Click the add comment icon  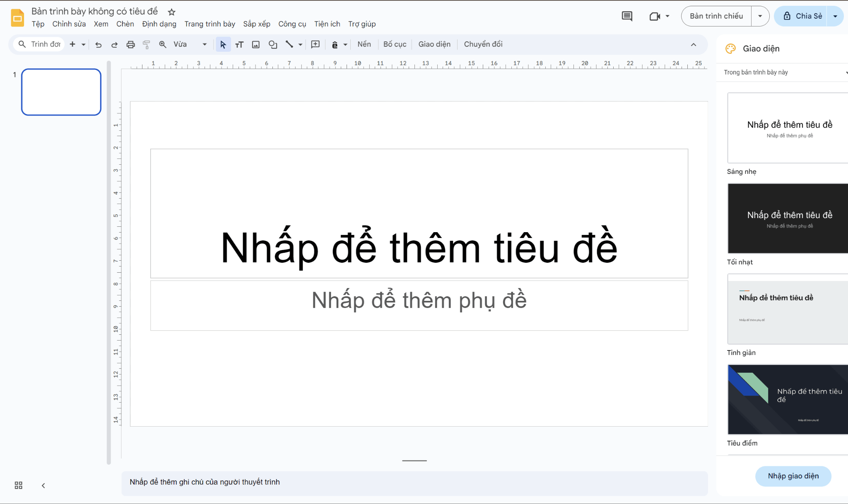[x=316, y=44]
